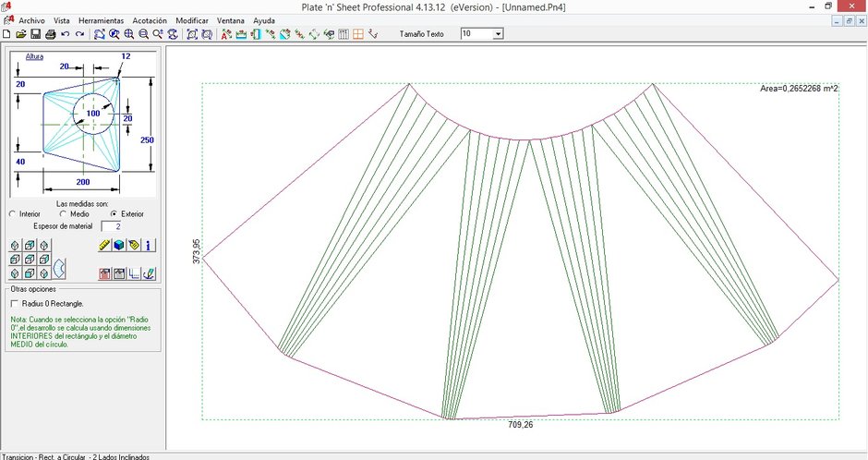Create a new file with the blank page icon
Image resolution: width=868 pixels, height=460 pixels.
[x=6, y=34]
